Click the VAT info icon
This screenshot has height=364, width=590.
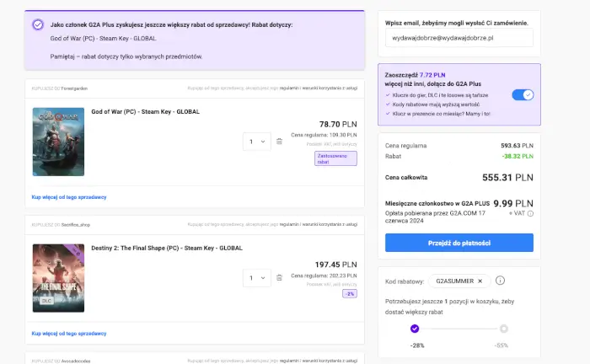coord(530,213)
